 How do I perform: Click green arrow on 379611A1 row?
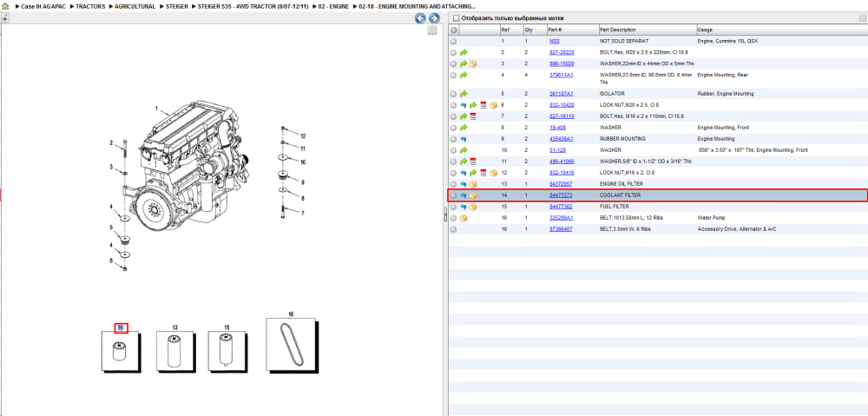[x=464, y=75]
